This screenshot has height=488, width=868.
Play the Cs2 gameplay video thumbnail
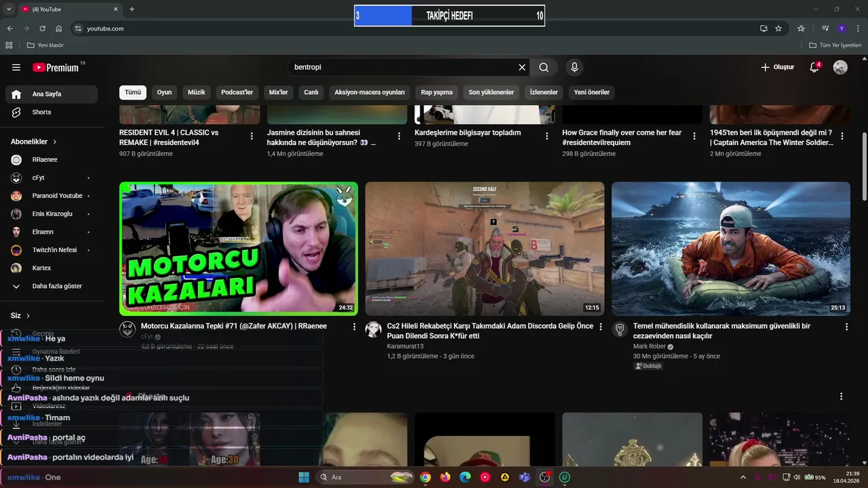(485, 249)
